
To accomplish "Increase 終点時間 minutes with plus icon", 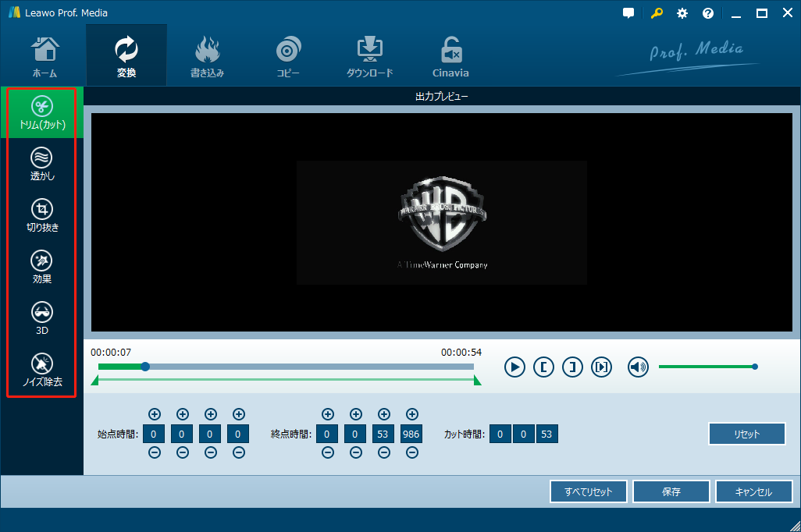I will pos(356,414).
